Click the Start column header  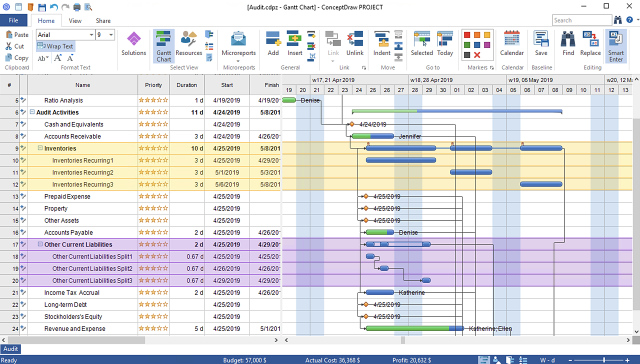(x=227, y=85)
